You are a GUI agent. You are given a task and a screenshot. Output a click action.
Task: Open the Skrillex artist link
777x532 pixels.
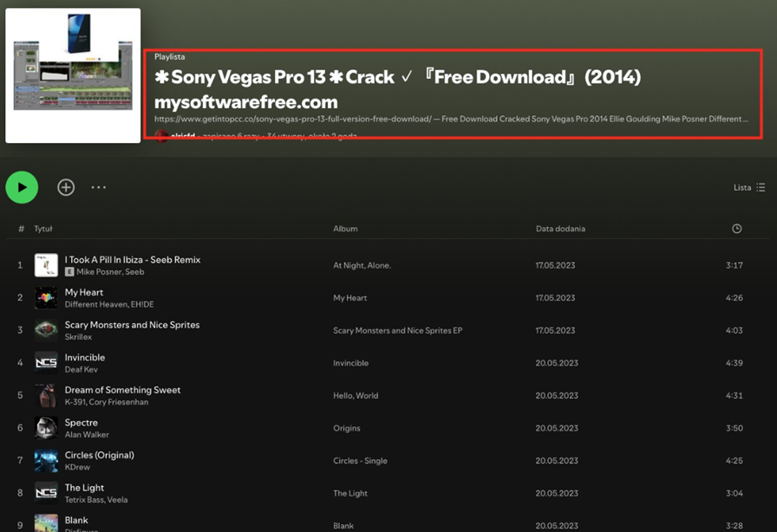pyautogui.click(x=78, y=337)
